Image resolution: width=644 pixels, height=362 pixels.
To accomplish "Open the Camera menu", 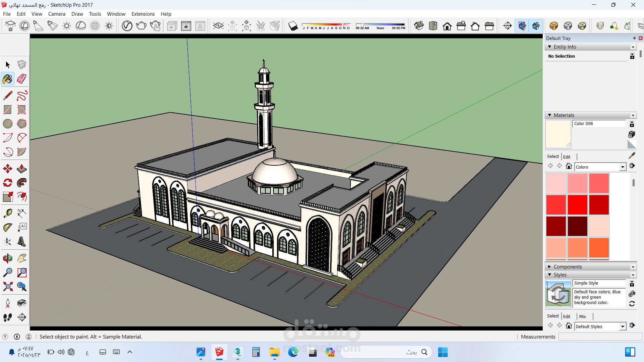I will point(57,14).
